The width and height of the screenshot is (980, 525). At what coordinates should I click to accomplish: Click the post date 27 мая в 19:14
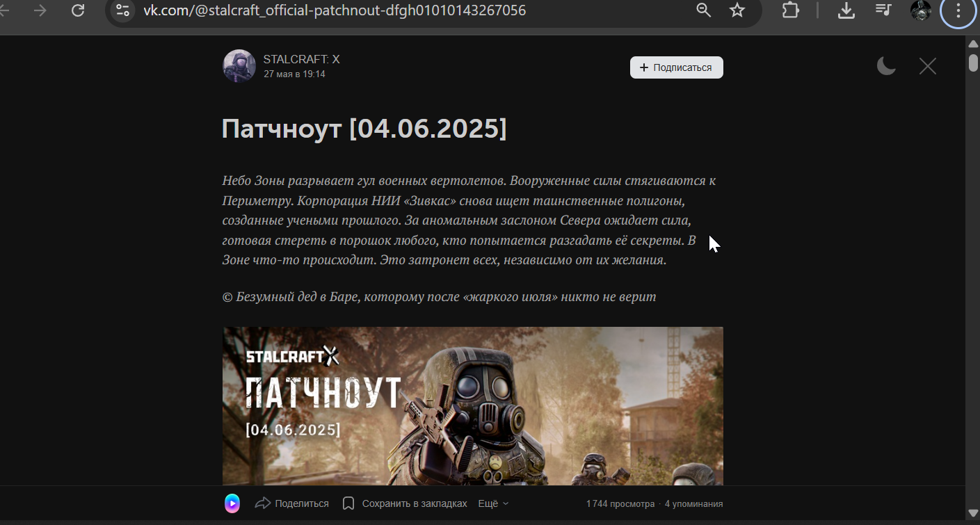pos(293,73)
